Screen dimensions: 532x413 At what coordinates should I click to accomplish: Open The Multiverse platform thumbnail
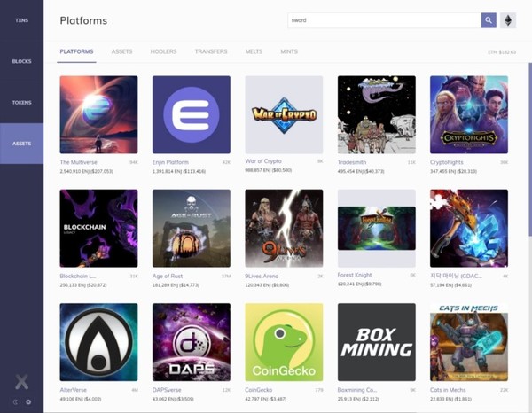click(98, 114)
